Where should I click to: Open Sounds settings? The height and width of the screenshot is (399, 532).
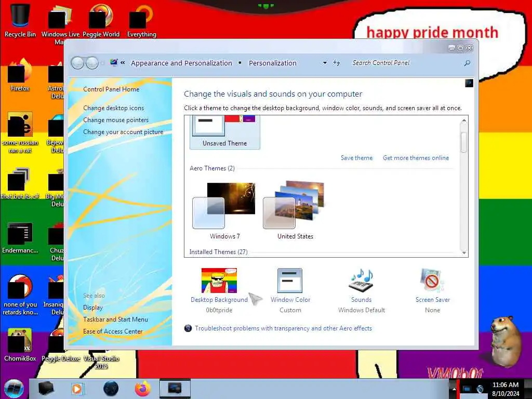point(362,290)
